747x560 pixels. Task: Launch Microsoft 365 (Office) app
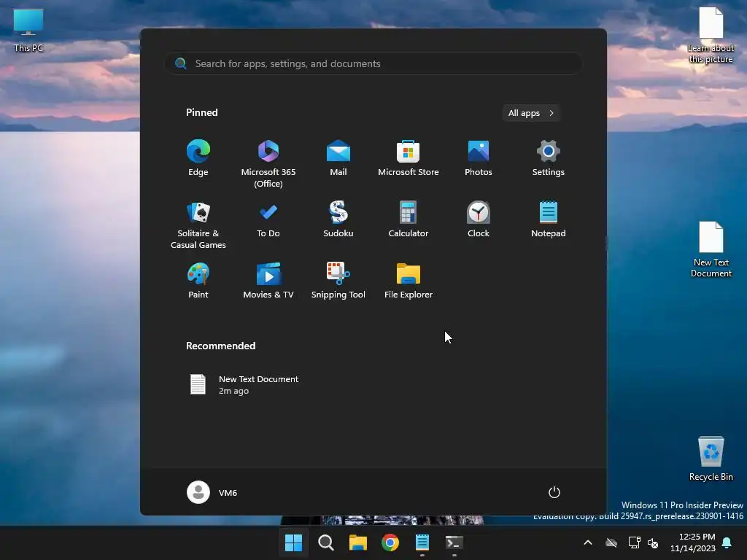[268, 164]
